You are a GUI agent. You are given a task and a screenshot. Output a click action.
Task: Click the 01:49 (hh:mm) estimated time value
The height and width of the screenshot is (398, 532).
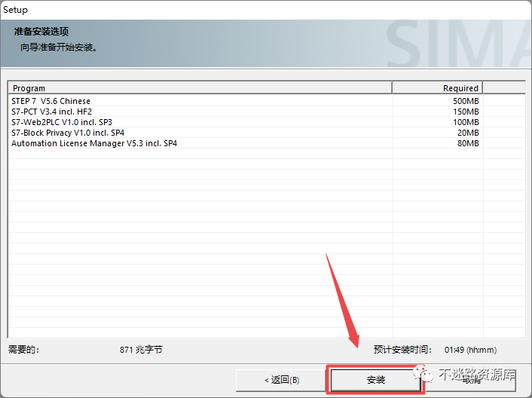coord(471,350)
